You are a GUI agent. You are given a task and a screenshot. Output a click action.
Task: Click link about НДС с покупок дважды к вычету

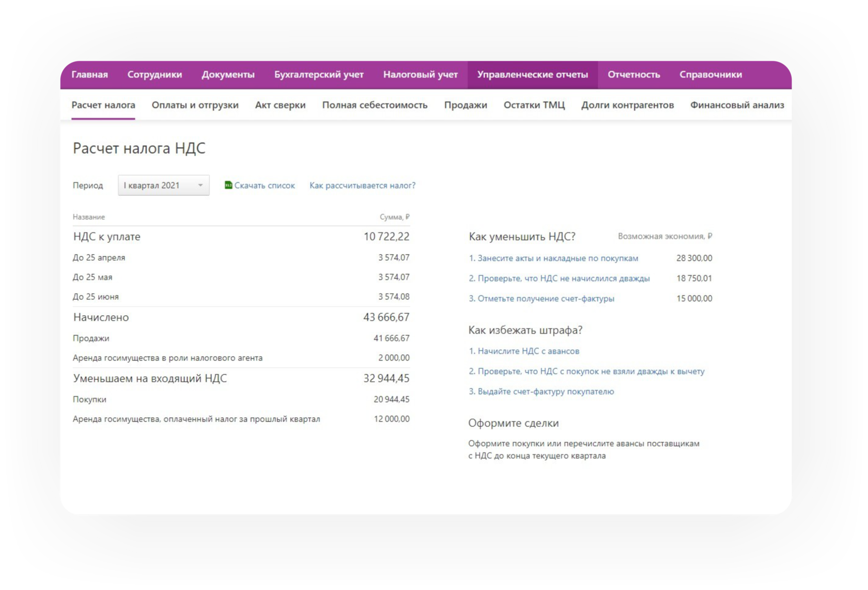pos(586,371)
